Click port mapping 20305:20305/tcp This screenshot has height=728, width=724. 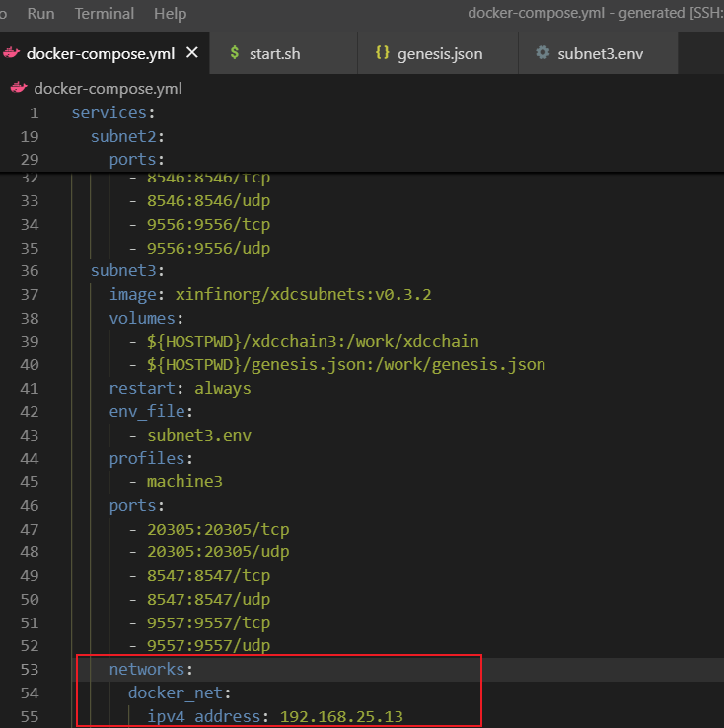(218, 530)
